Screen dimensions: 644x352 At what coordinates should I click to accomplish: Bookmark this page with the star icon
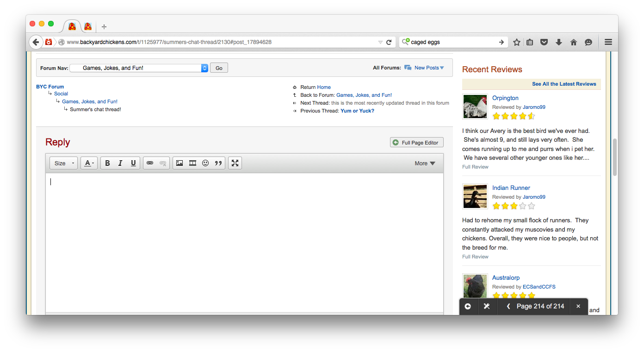pos(517,42)
